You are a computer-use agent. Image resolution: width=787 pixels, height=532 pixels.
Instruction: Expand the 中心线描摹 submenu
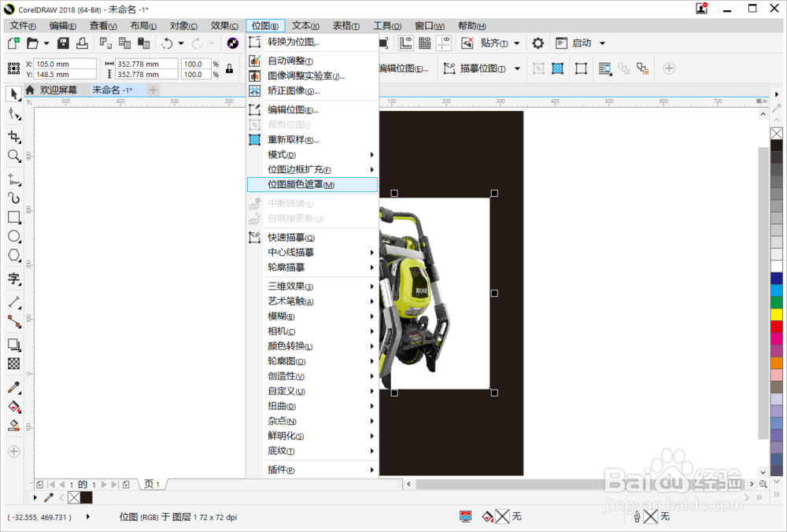(x=312, y=252)
